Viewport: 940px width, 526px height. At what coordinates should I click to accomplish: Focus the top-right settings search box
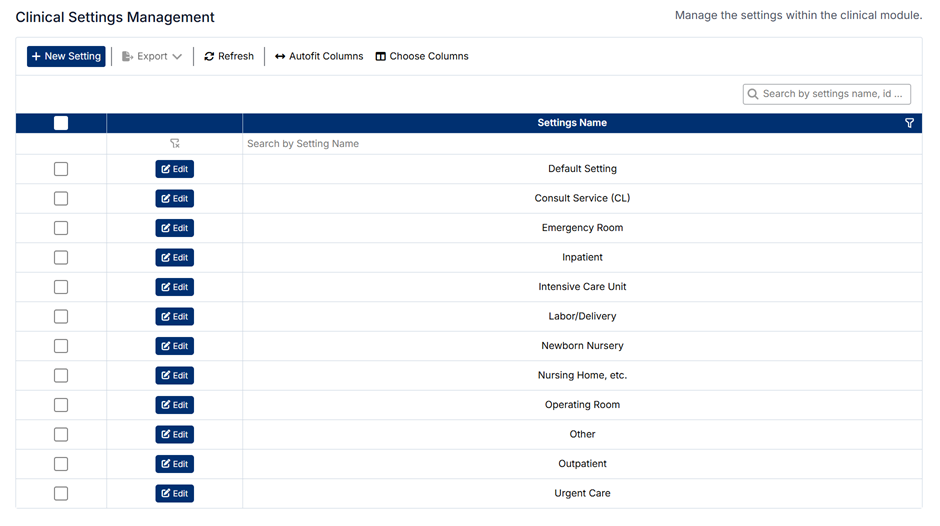click(834, 94)
